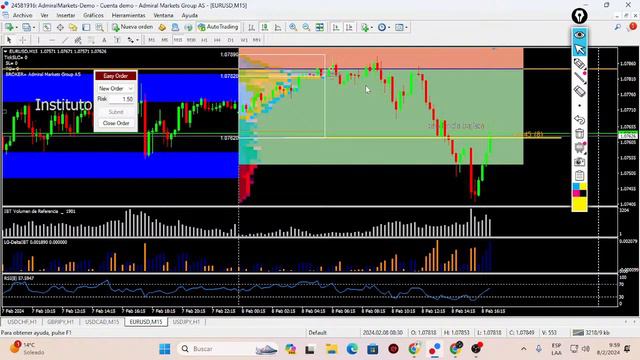This screenshot has height=360, width=640.
Task: Expand the Templates dropdown arrow
Action: tap(406, 27)
